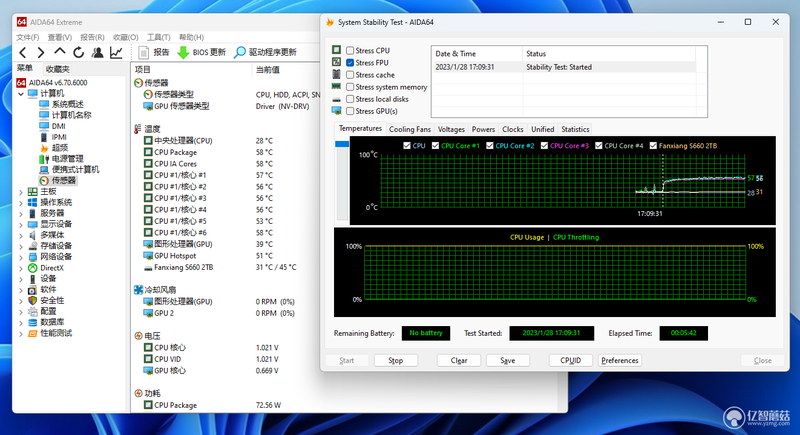Click the Save button
Screen dimensions: 800x435
coord(508,361)
